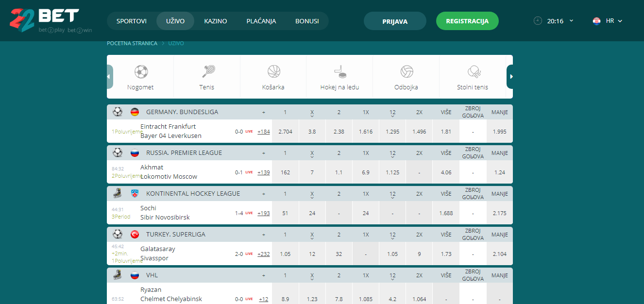The image size is (644, 304).
Task: Click the skate icon in VHL header
Action: (118, 275)
